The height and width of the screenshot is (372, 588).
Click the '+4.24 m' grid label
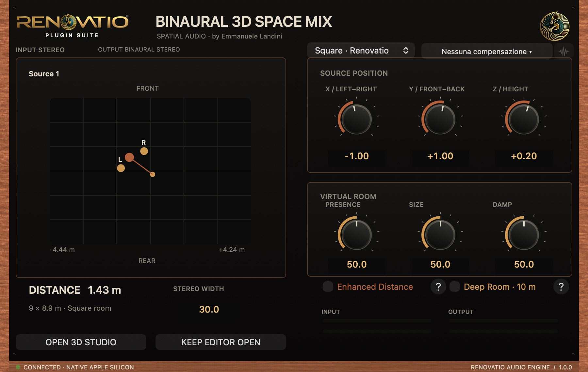(232, 250)
